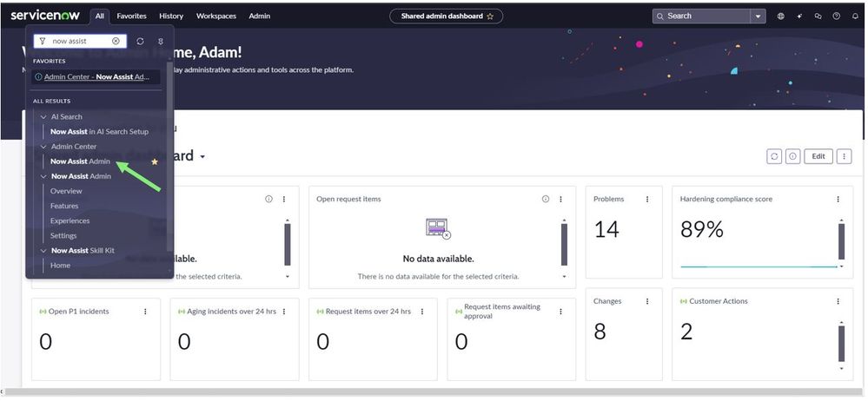
Task: Open the dashboard more options menu
Action: 844,156
